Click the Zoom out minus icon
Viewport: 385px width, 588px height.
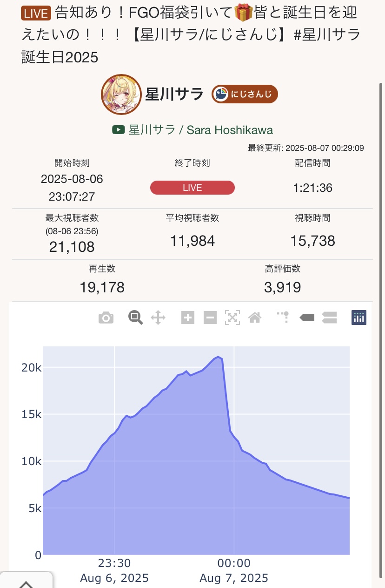[x=210, y=318]
